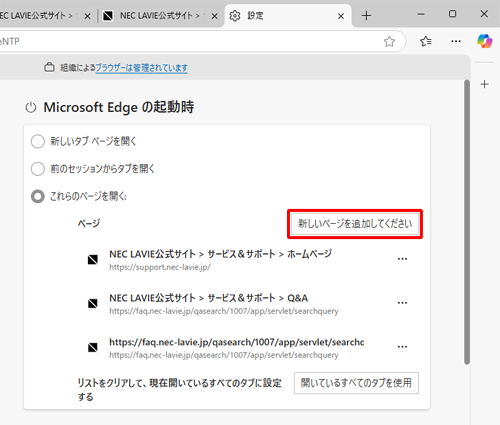
Task: Click 新しいページを追加してください button
Action: [355, 224]
